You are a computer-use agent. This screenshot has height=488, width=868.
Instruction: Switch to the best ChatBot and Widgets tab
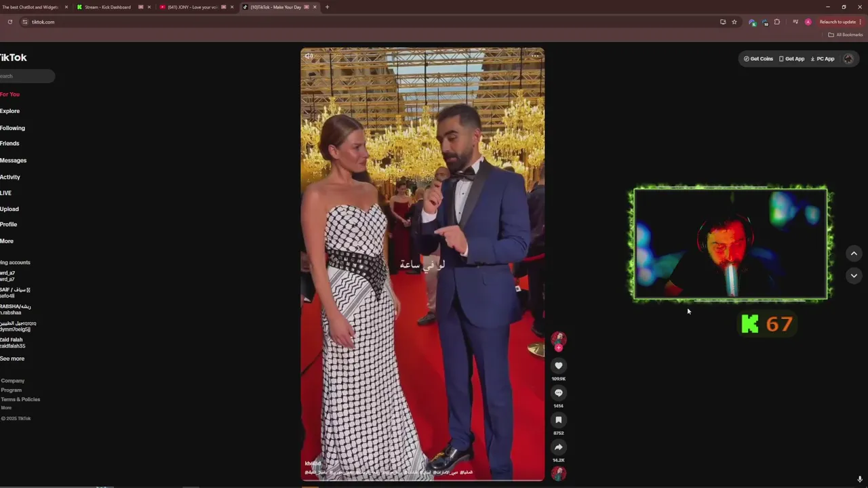coord(30,7)
